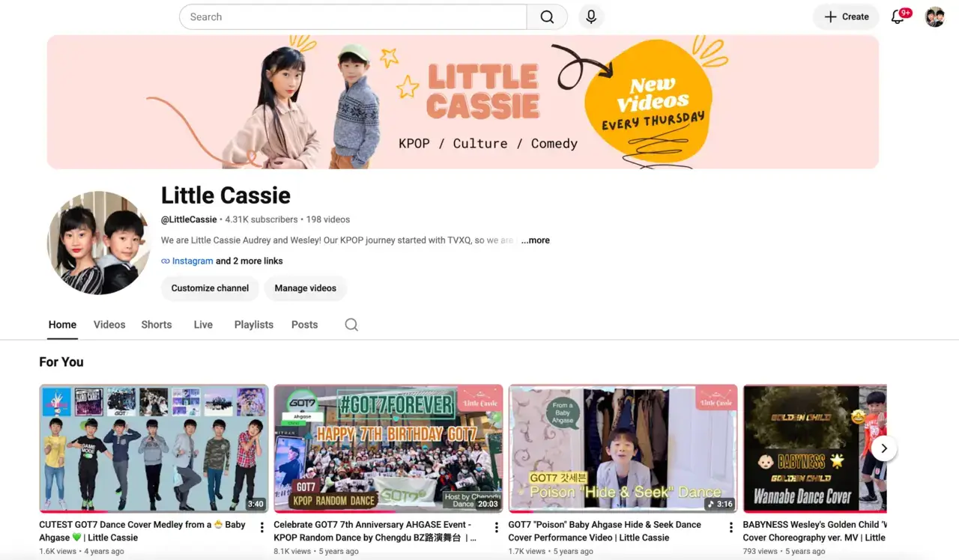Click the "198 videos" text

[328, 220]
